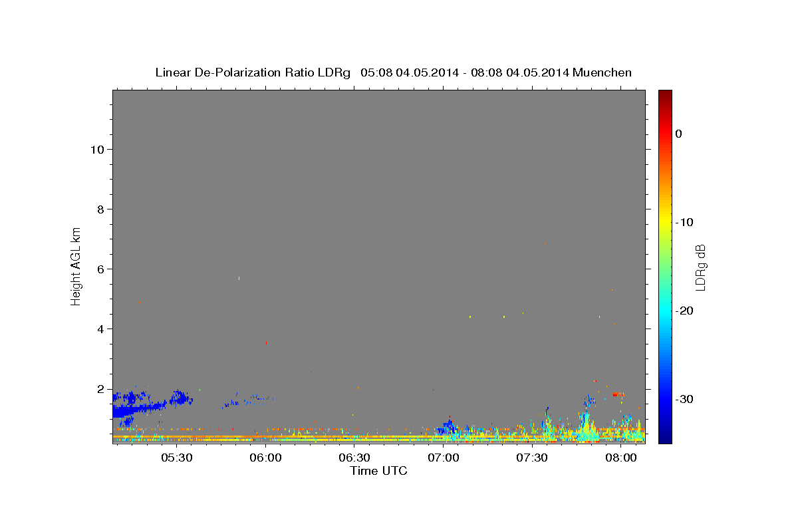798x532 pixels.
Task: Click the colorbar value 0
Action: pyautogui.click(x=679, y=134)
